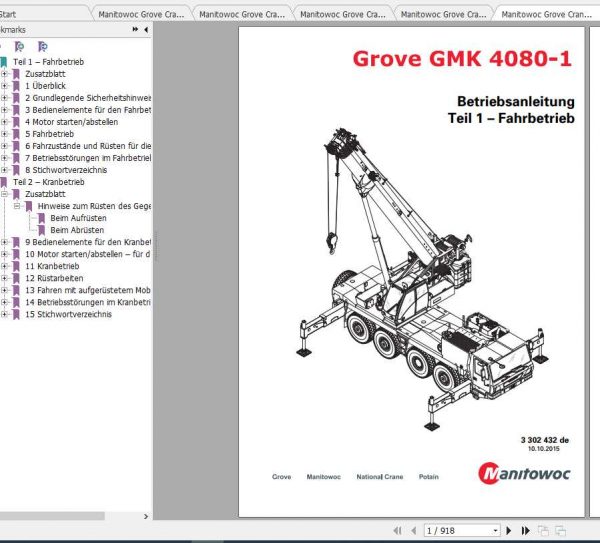The image size is (600, 543).
Task: Open bookmark 10 Motor starten/abstellen
Action: [x=88, y=254]
